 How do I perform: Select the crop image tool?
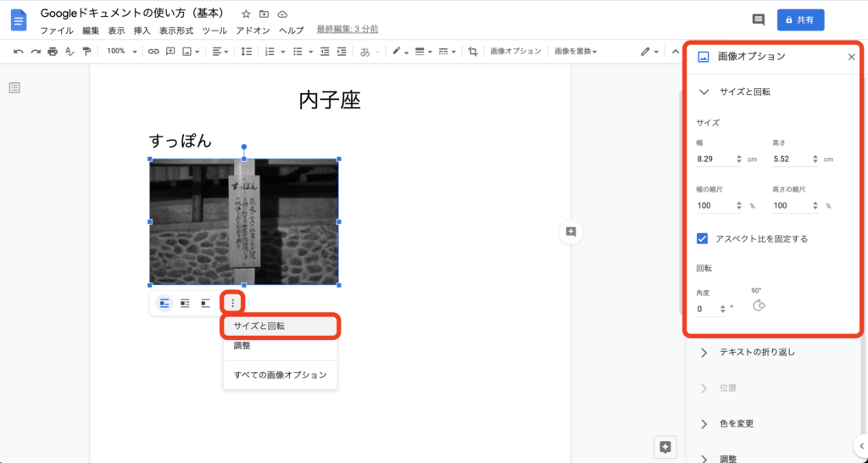473,52
